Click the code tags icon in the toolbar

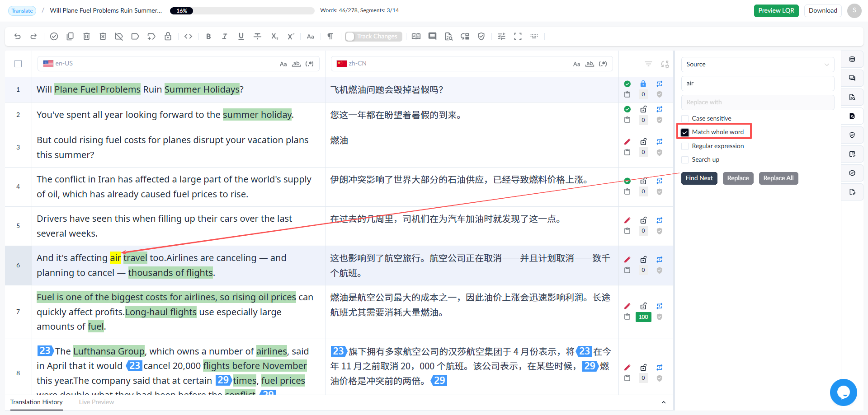[189, 37]
